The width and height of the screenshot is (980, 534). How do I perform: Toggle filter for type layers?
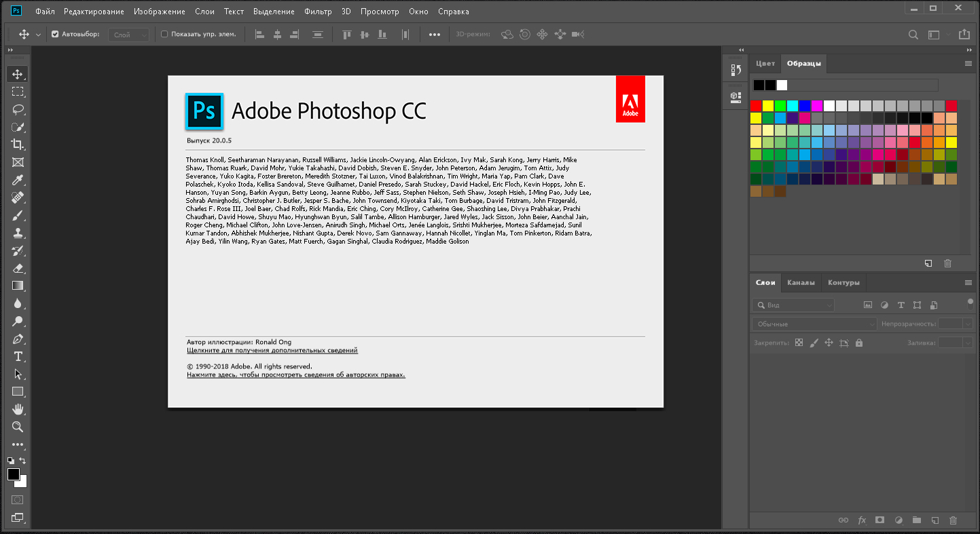[x=901, y=305]
